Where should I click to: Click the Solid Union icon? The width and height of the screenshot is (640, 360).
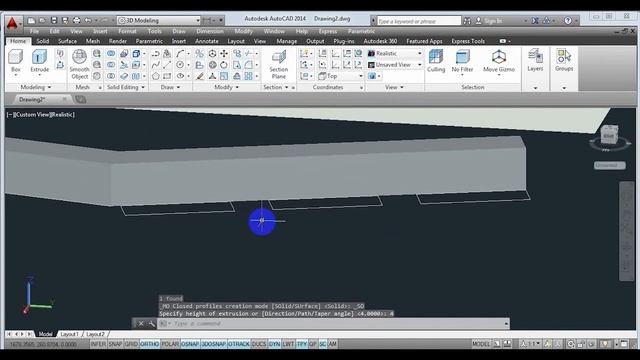(x=111, y=53)
